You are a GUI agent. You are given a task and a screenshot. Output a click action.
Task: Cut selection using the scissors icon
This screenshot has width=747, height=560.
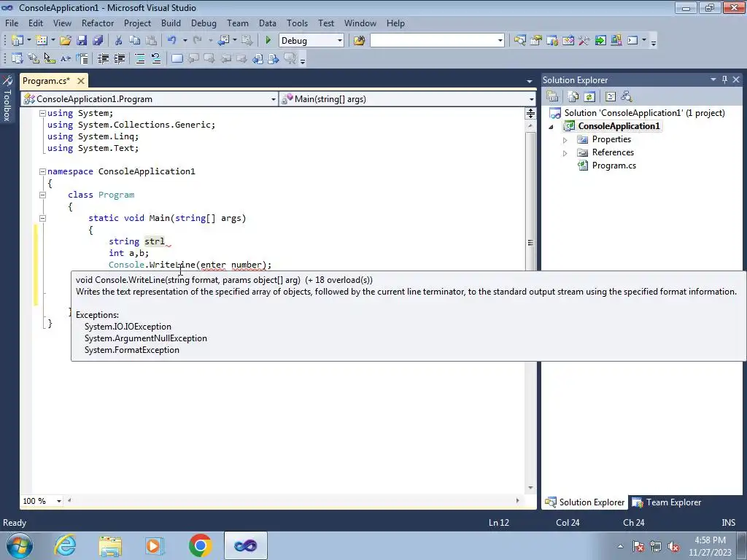(x=118, y=41)
